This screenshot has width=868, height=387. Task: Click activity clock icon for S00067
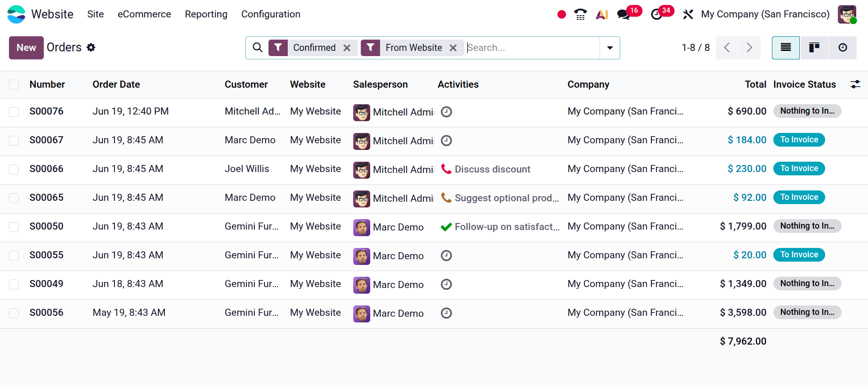pyautogui.click(x=446, y=140)
